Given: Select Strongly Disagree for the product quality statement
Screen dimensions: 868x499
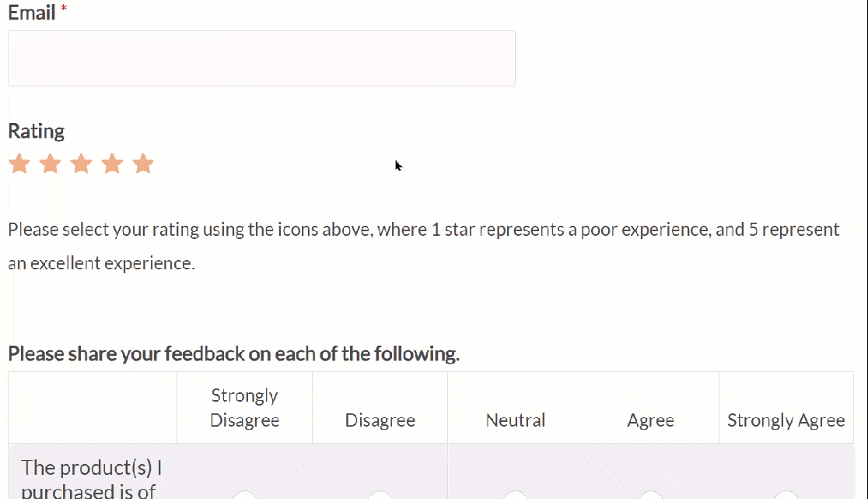Looking at the screenshot, I should tap(244, 496).
